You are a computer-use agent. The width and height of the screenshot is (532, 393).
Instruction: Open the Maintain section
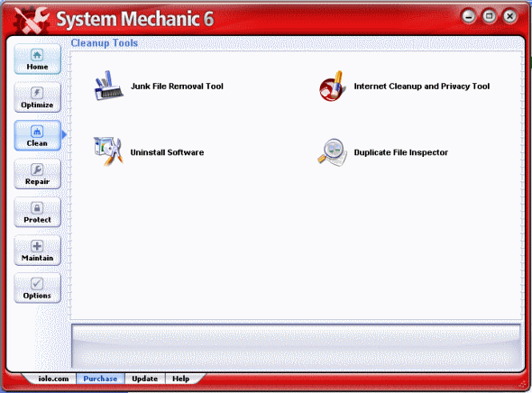click(x=37, y=251)
